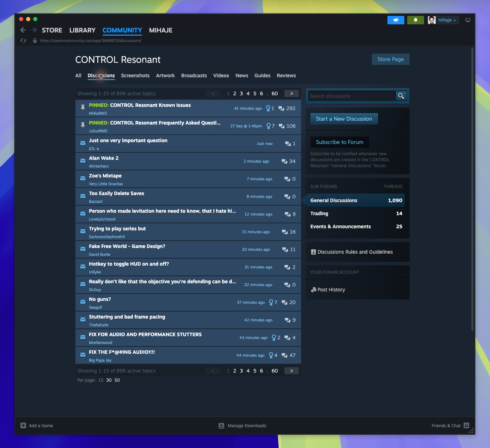Click the Store Page button
The height and width of the screenshot is (448, 490).
[x=391, y=59]
